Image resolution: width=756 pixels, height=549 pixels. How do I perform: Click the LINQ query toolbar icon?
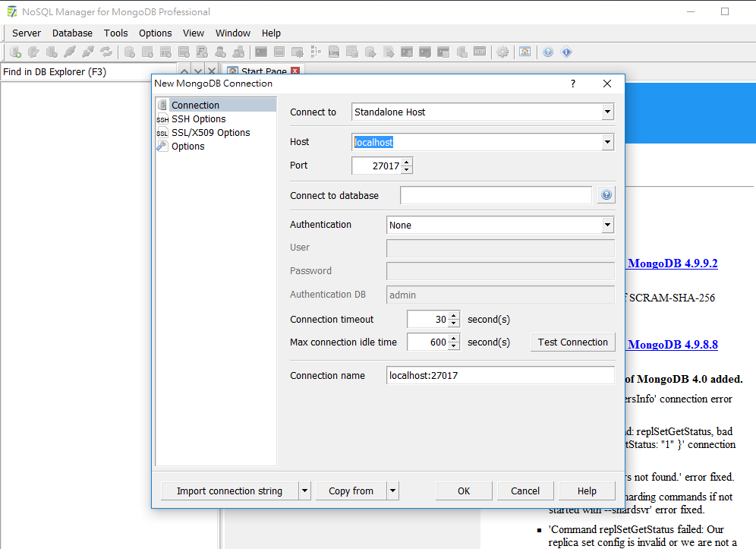point(334,52)
